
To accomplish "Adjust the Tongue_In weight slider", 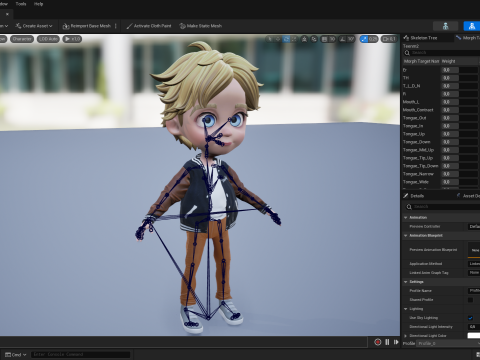I will coord(460,126).
